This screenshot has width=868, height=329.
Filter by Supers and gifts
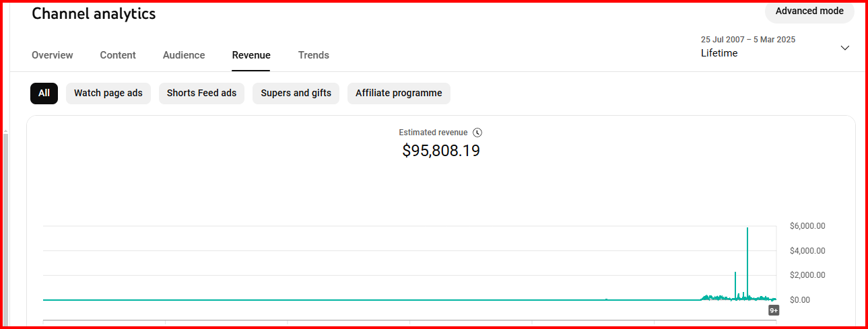(296, 94)
